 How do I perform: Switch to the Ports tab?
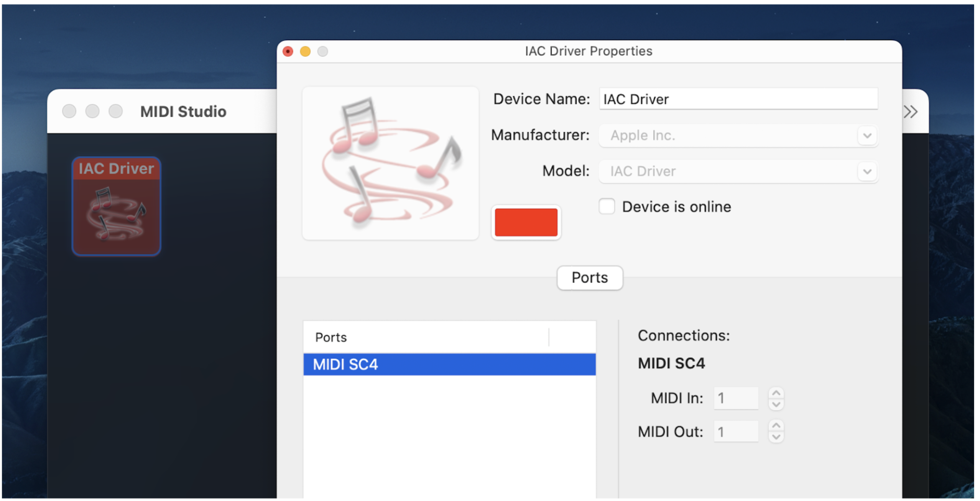590,278
